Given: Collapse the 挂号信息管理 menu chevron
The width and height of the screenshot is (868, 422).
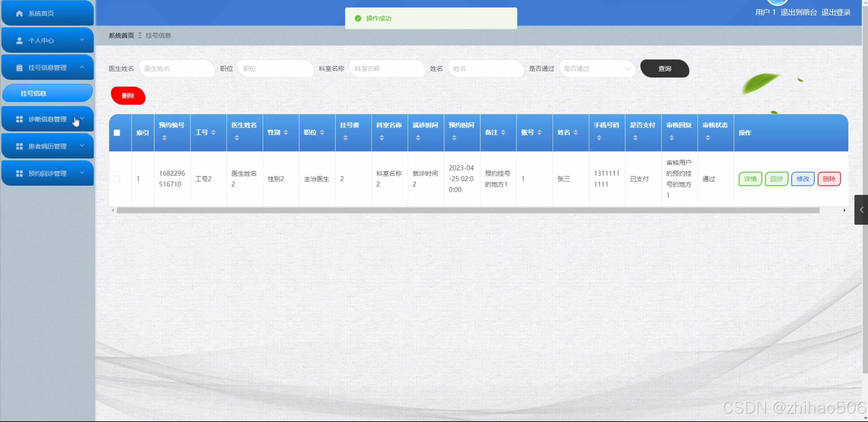Looking at the screenshot, I should pyautogui.click(x=82, y=67).
